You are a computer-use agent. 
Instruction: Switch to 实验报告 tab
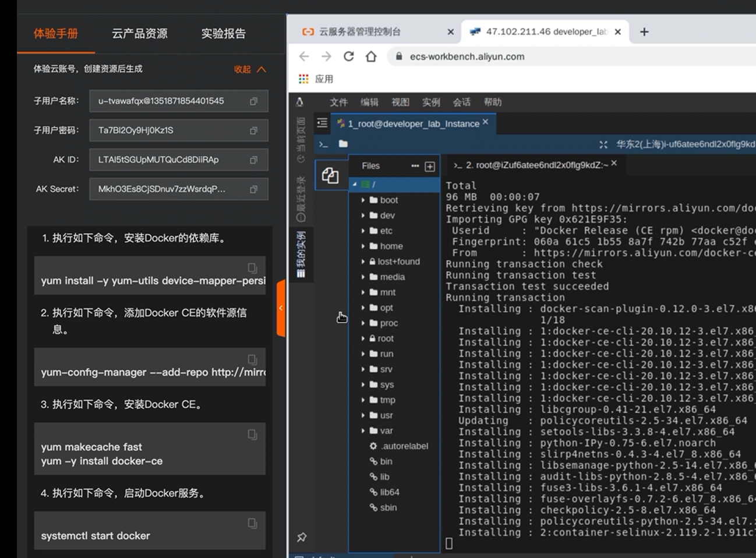coord(224,34)
